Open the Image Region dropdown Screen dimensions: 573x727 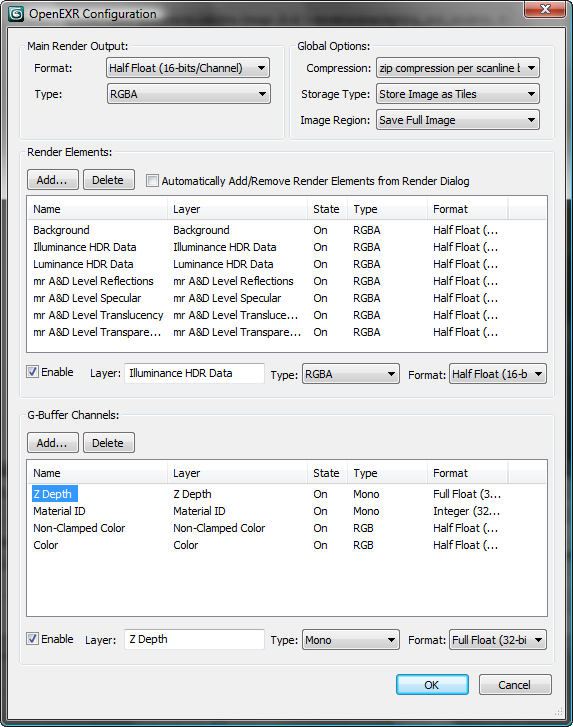pos(458,120)
